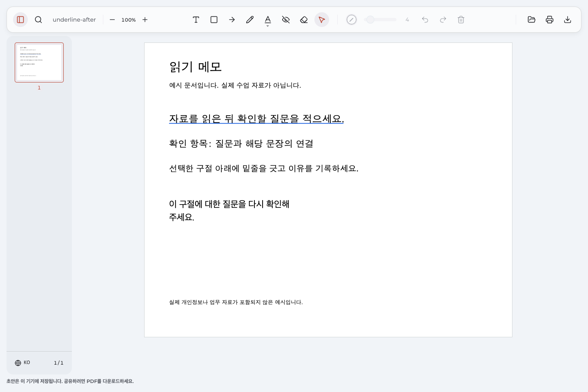This screenshot has height=392, width=588.
Task: Undo the last action
Action: tap(425, 20)
